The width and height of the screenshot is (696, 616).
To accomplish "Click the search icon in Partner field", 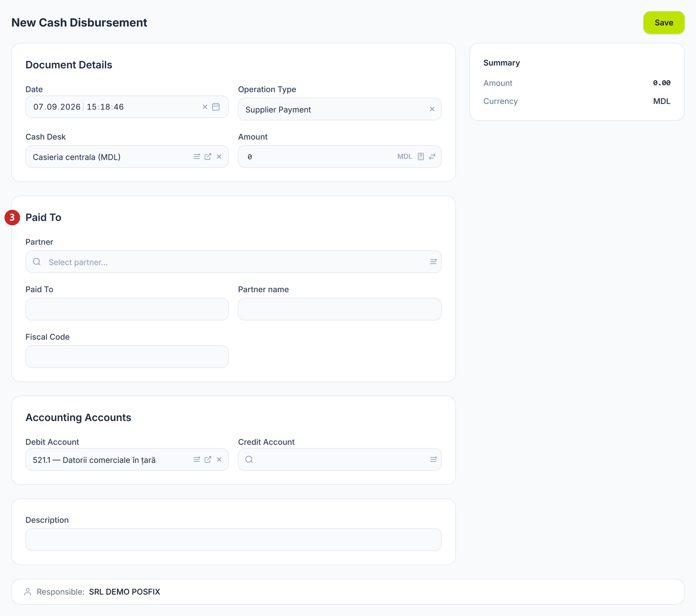I will (x=37, y=262).
